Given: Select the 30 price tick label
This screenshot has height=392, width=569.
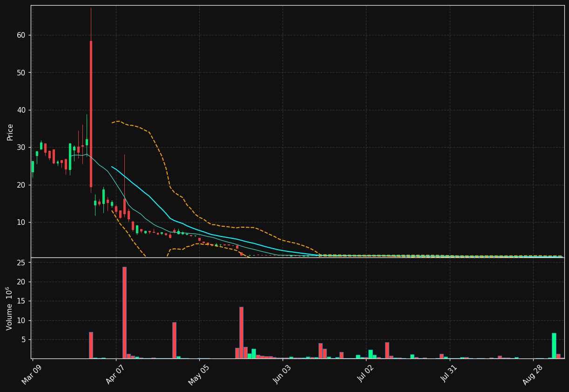Looking at the screenshot, I should coord(21,148).
